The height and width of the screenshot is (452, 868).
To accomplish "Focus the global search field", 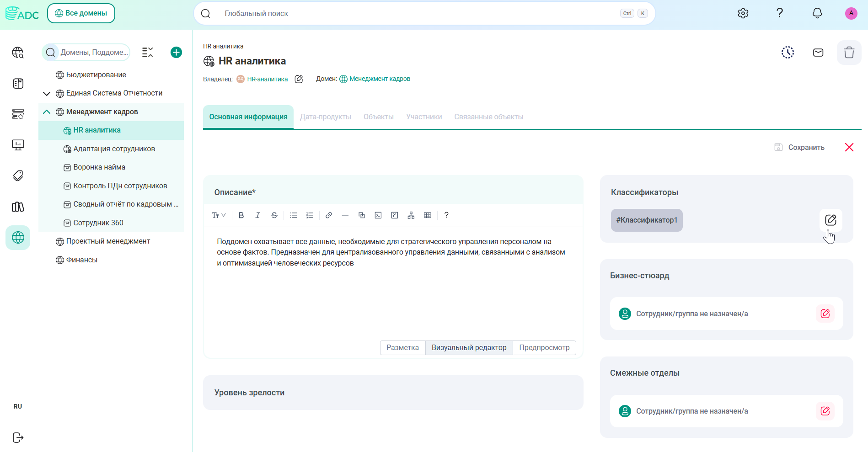I will [x=424, y=13].
